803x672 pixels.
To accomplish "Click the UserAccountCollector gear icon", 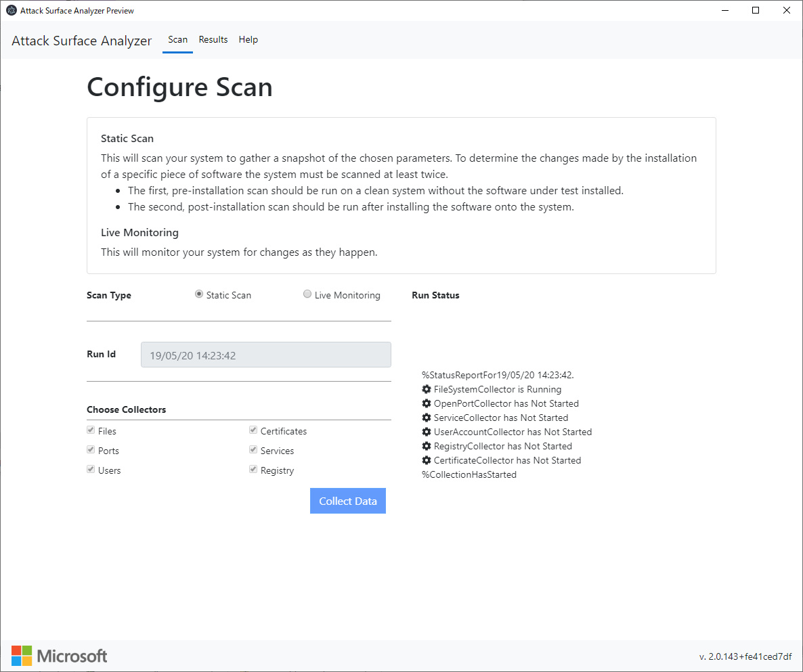I will pyautogui.click(x=426, y=432).
